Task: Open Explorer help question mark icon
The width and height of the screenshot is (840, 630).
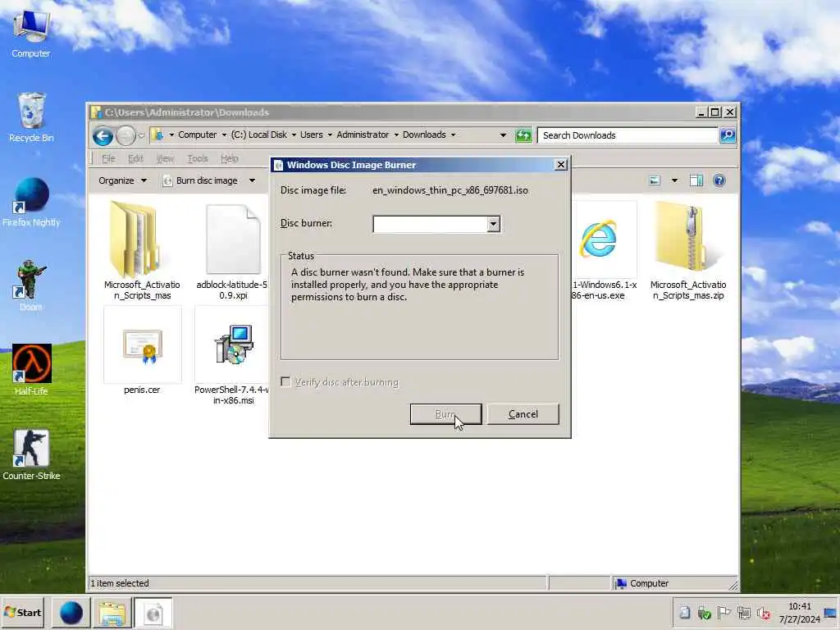Action: tap(719, 180)
